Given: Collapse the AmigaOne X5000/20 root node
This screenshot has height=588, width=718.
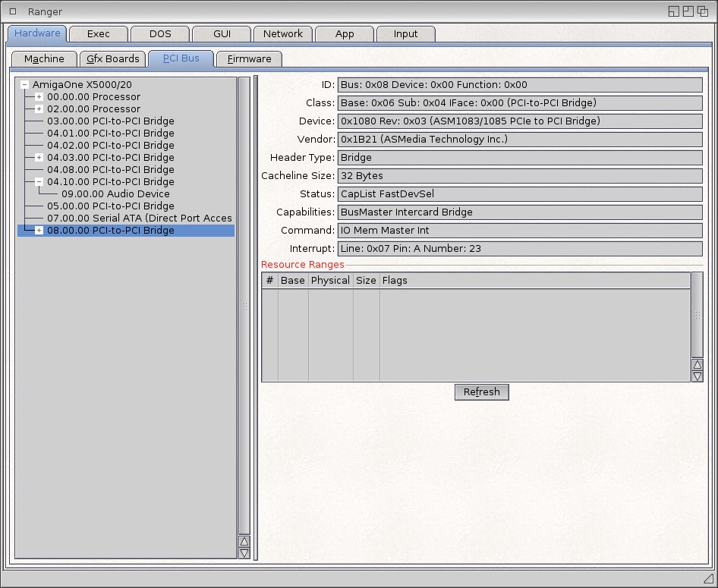Looking at the screenshot, I should pyautogui.click(x=25, y=85).
